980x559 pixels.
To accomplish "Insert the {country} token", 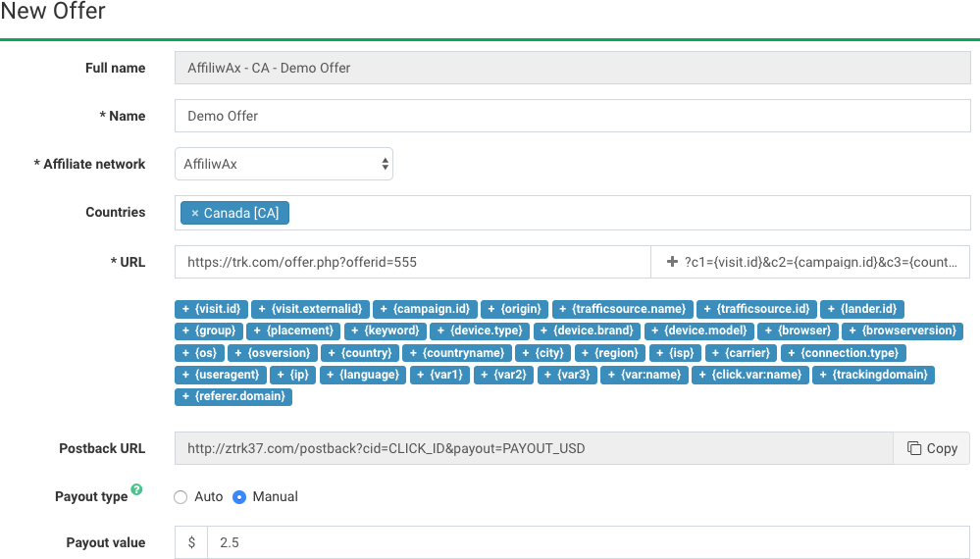I will (x=360, y=353).
